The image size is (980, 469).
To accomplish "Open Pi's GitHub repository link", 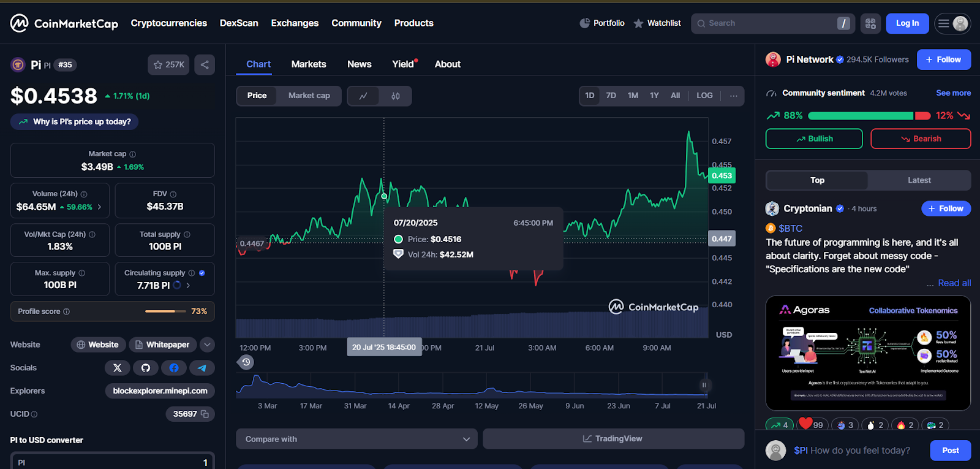I will (146, 368).
